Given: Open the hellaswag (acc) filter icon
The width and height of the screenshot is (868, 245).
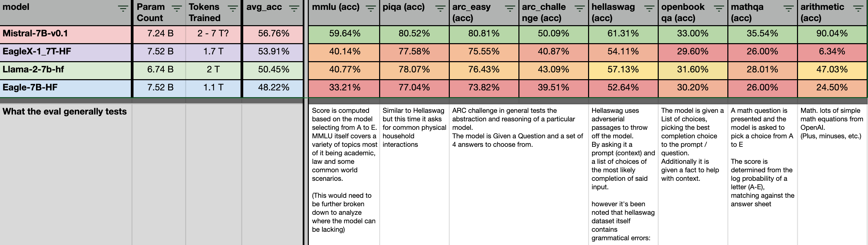Looking at the screenshot, I should (649, 7).
